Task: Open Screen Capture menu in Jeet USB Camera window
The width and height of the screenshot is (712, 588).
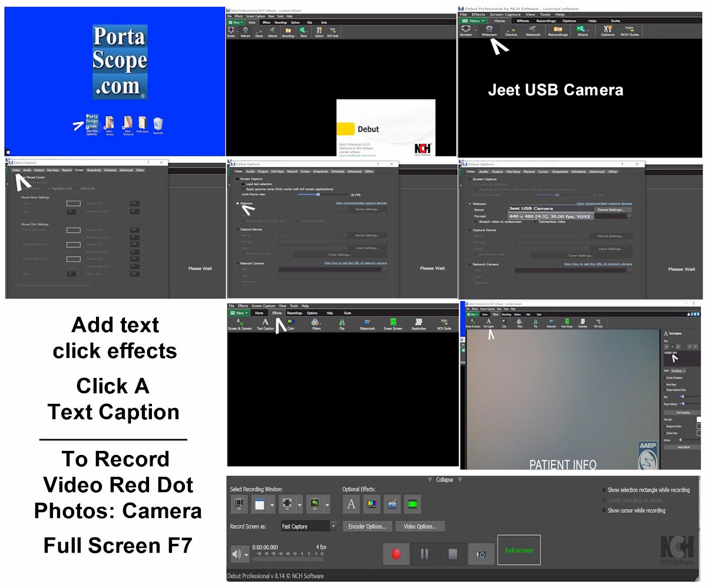Action: (x=505, y=15)
